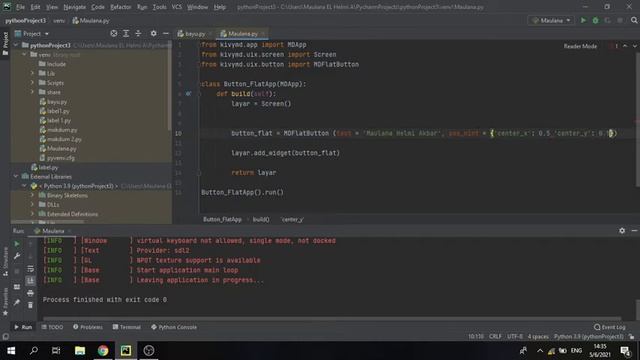
Task: Select the Maulana.py editor tab
Action: pos(242,34)
